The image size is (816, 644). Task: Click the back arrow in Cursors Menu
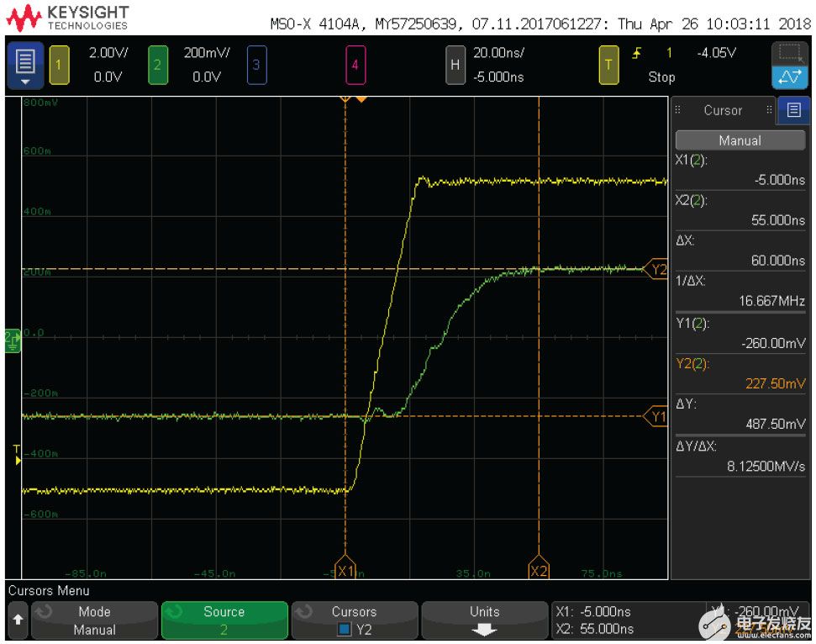click(x=17, y=620)
